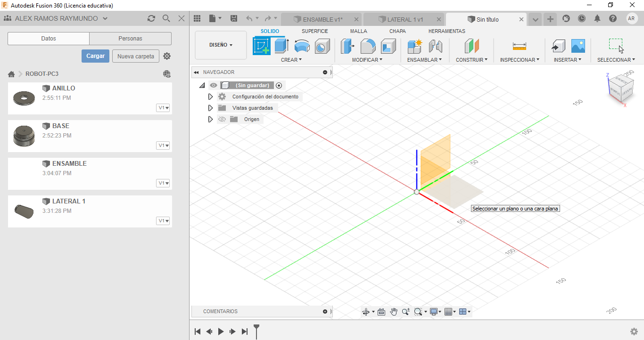Click the timeline position marker
The image size is (644, 340).
pyautogui.click(x=256, y=331)
